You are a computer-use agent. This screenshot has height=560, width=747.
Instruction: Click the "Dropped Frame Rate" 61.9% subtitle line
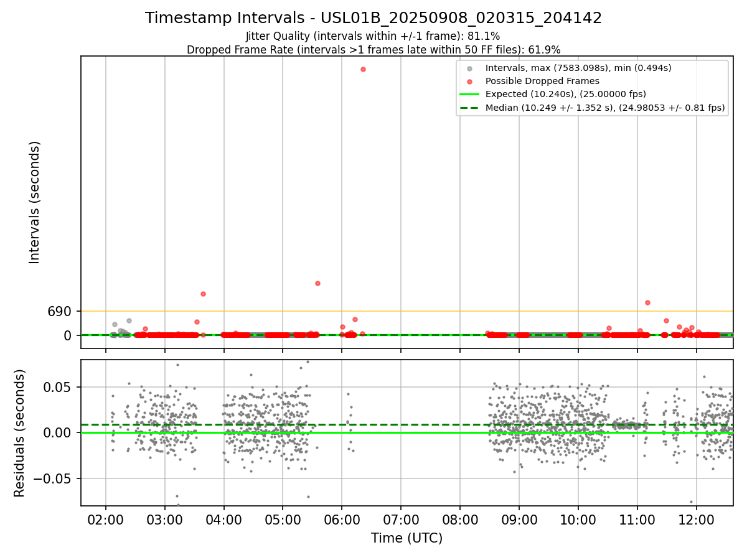[x=374, y=50]
